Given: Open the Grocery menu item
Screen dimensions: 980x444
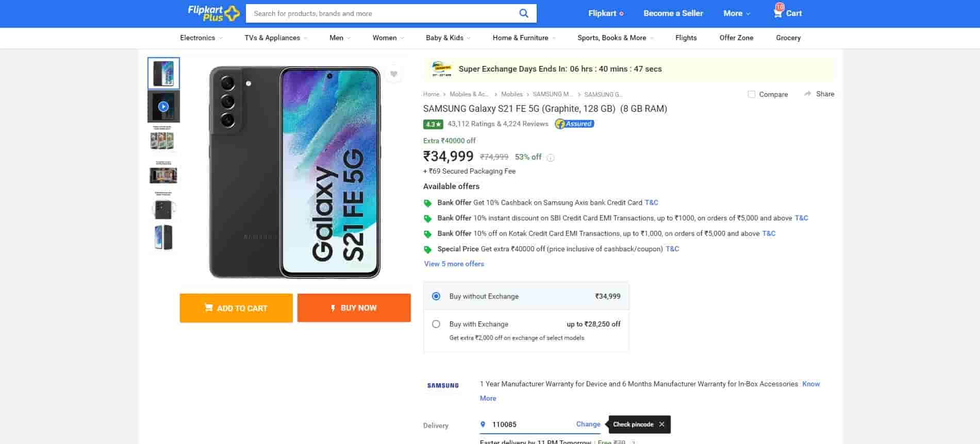Looking at the screenshot, I should click(788, 38).
